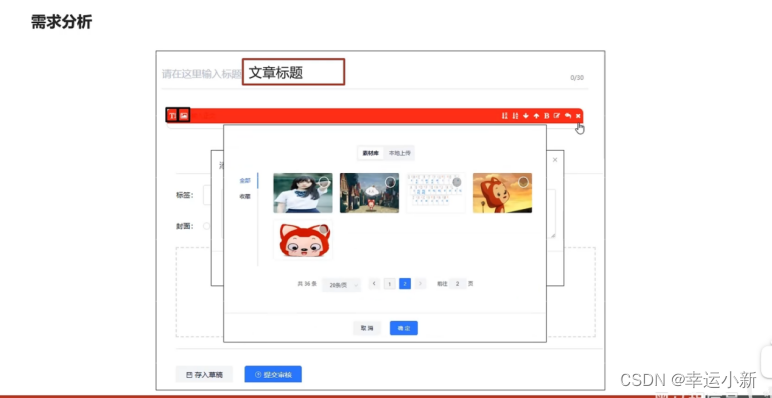
Task: Select the text block icon in red toolbar
Action: (x=172, y=116)
